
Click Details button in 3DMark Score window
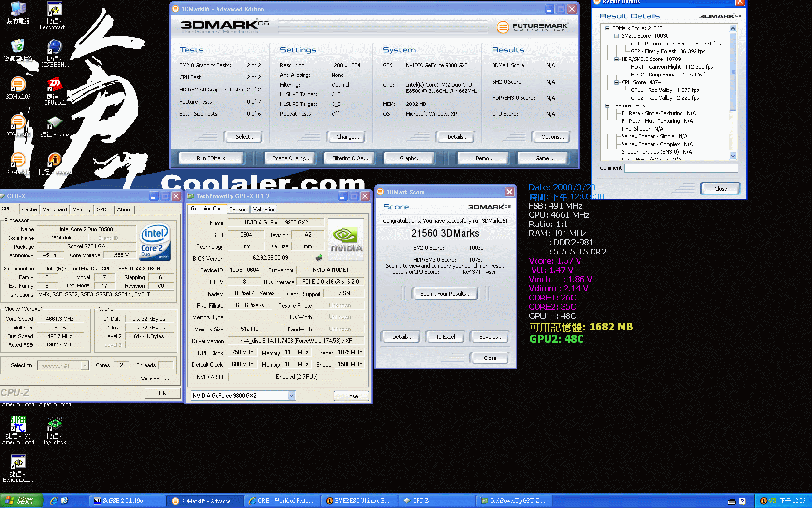(x=402, y=337)
